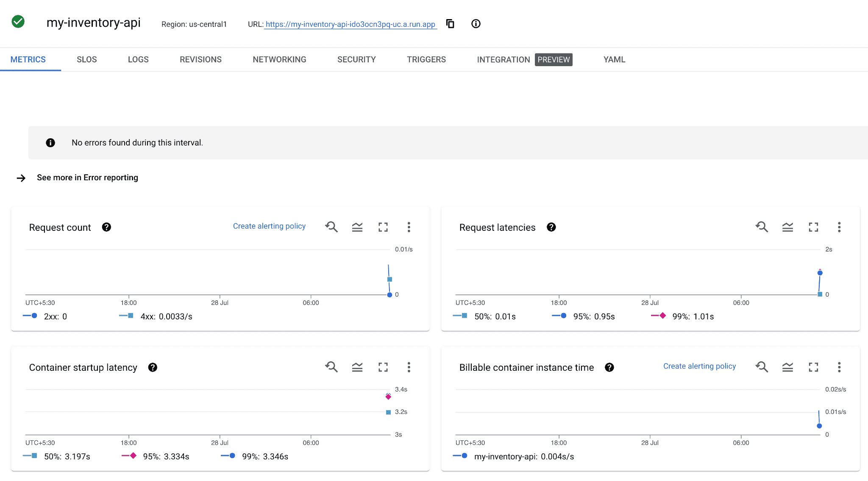Image resolution: width=868 pixels, height=481 pixels.
Task: Click the help icon next to Request count
Action: coord(106,227)
